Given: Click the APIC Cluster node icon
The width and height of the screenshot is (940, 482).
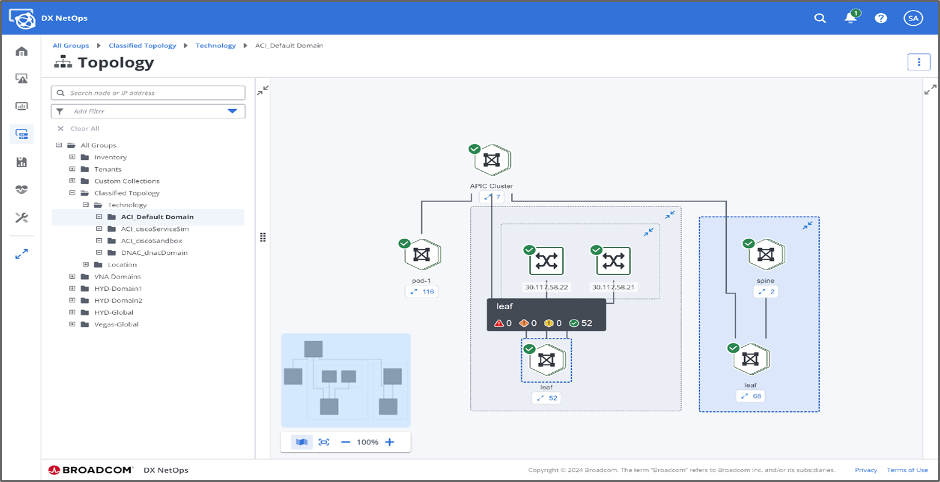Looking at the screenshot, I should click(491, 160).
